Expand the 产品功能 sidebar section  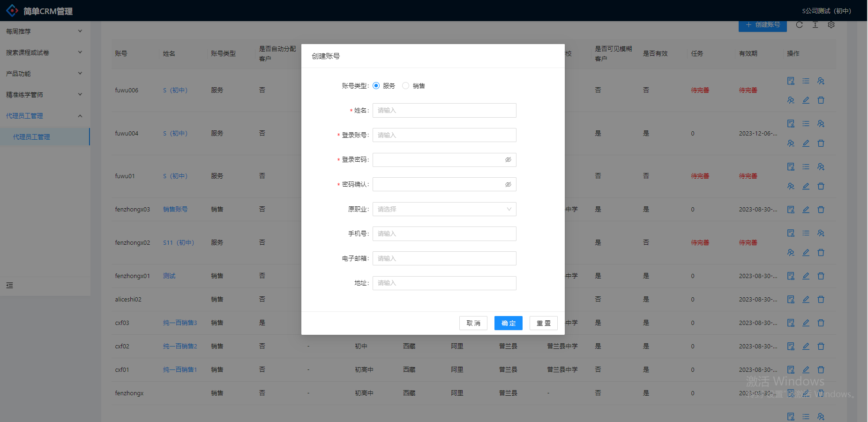pyautogui.click(x=44, y=74)
